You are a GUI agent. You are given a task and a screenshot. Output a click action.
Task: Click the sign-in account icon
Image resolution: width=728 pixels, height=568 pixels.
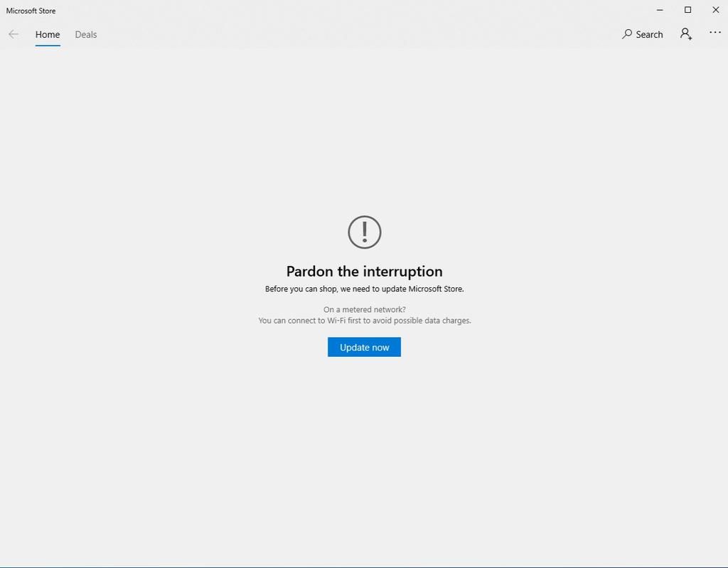[x=686, y=34]
